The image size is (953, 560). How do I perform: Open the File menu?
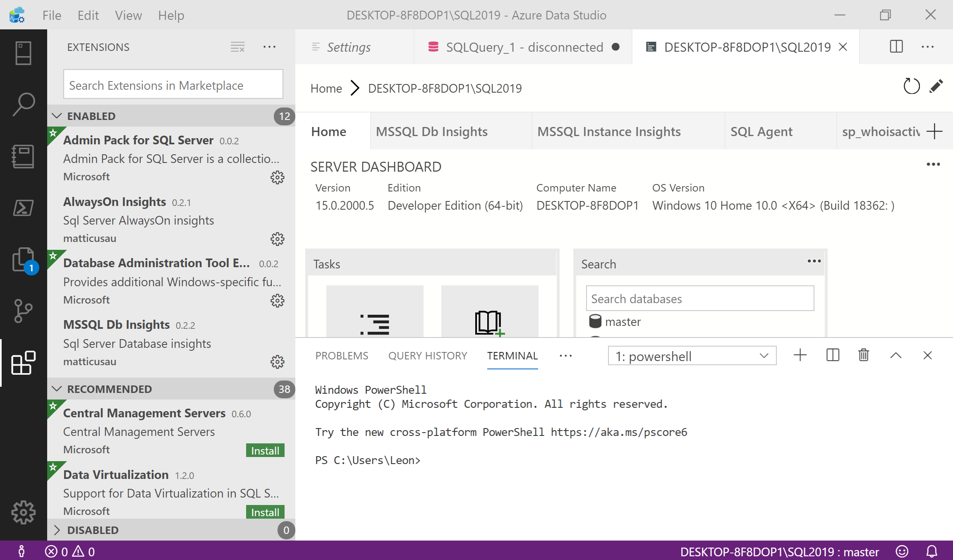click(52, 15)
